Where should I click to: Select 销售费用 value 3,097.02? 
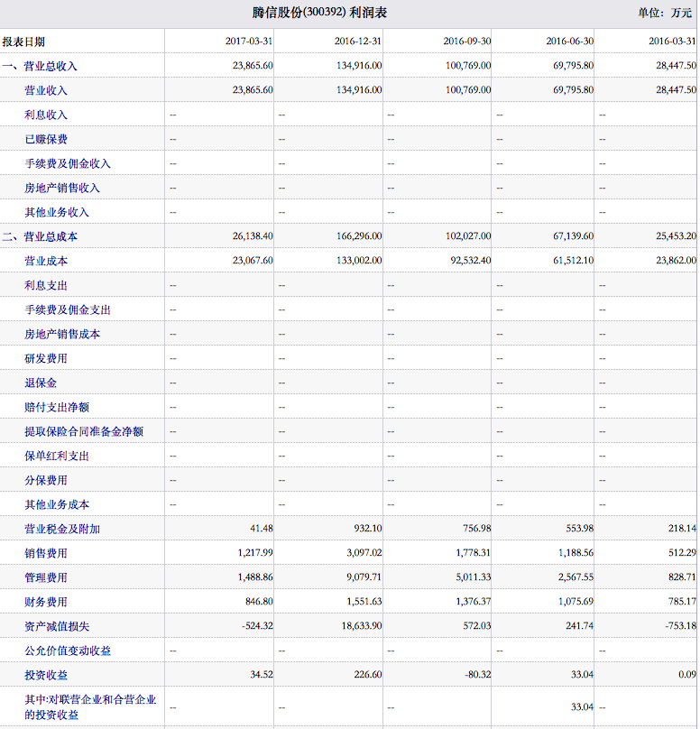coord(364,553)
